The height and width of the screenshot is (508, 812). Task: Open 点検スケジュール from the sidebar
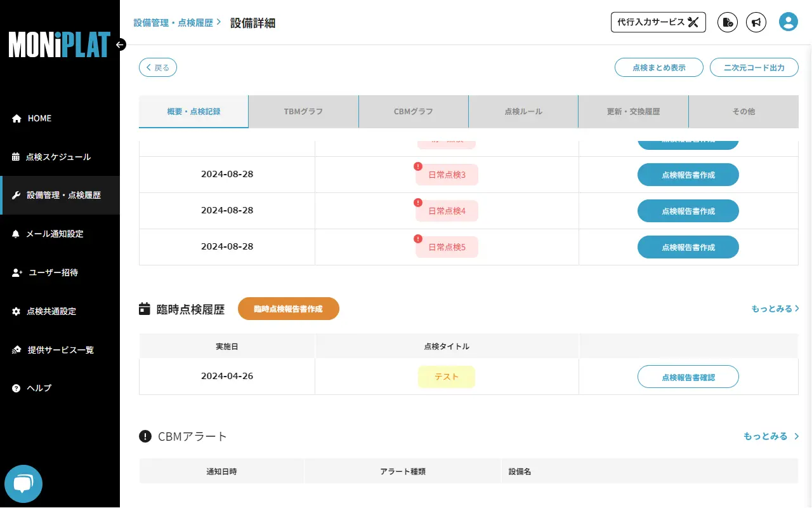(x=58, y=157)
